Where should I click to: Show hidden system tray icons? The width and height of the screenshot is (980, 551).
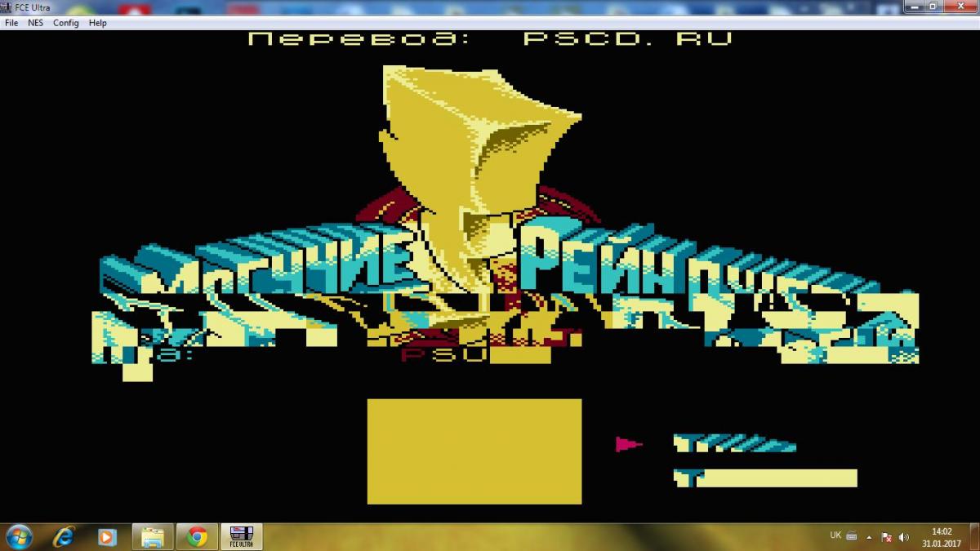(x=869, y=537)
